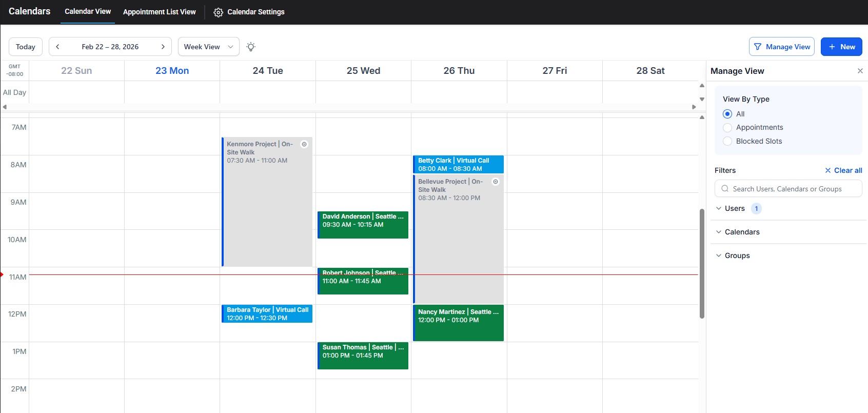
Task: Click blocked-slot icon on Kenmore Project event
Action: click(x=304, y=144)
